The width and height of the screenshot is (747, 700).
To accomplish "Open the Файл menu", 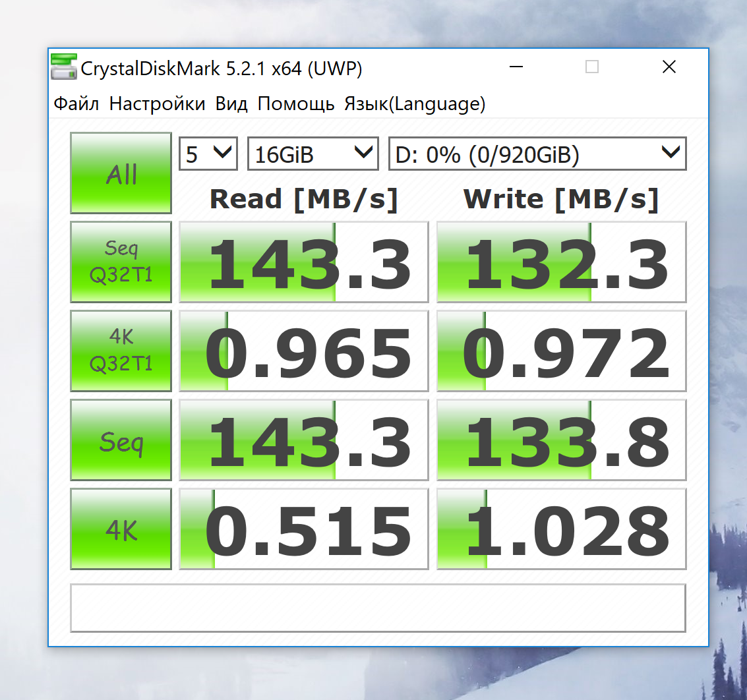I will point(76,103).
